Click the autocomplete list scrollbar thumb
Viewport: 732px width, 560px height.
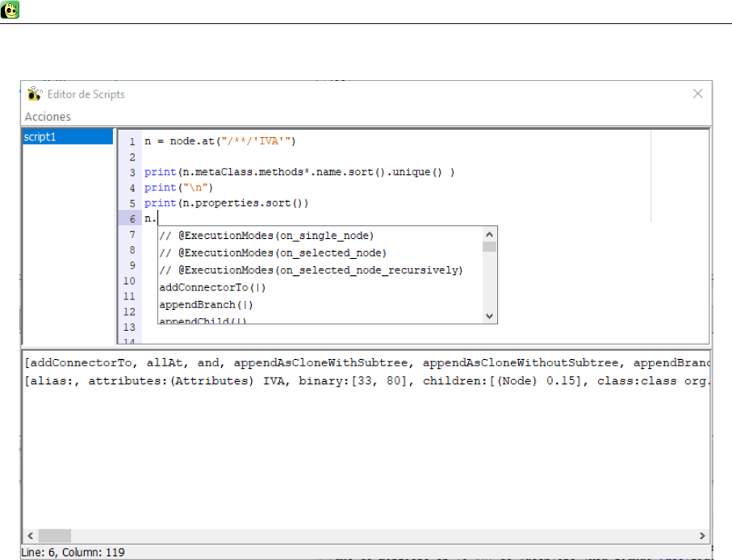(489, 246)
